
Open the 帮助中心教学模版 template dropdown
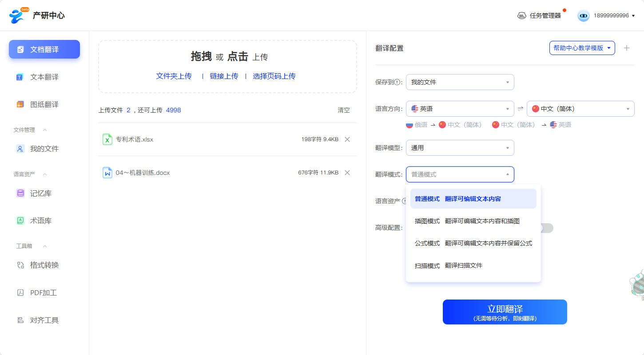[x=582, y=48]
